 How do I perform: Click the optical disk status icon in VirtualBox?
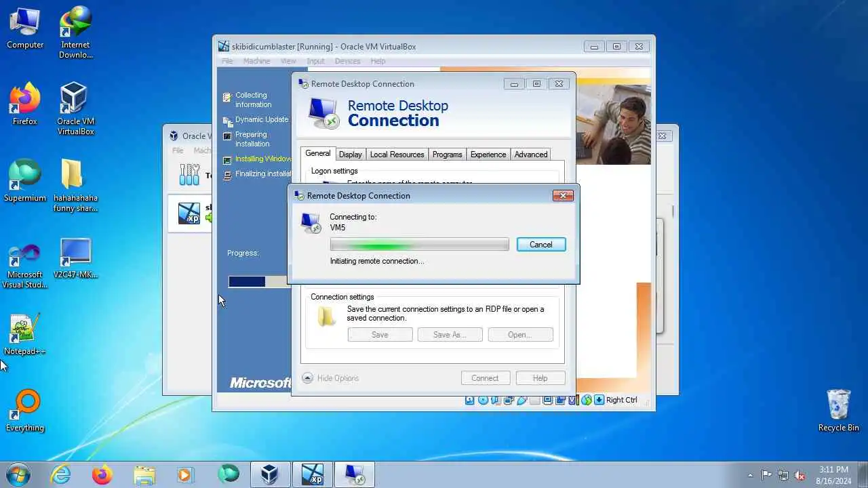coord(483,400)
